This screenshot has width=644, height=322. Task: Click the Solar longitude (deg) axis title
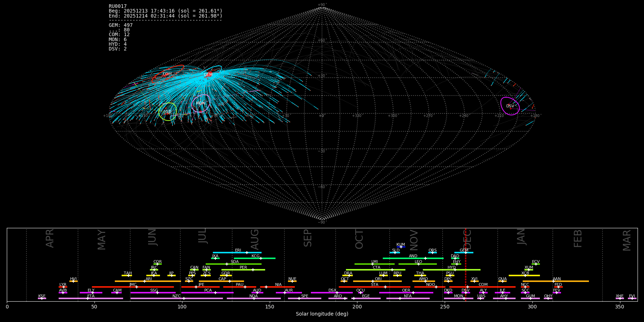pos(322,314)
